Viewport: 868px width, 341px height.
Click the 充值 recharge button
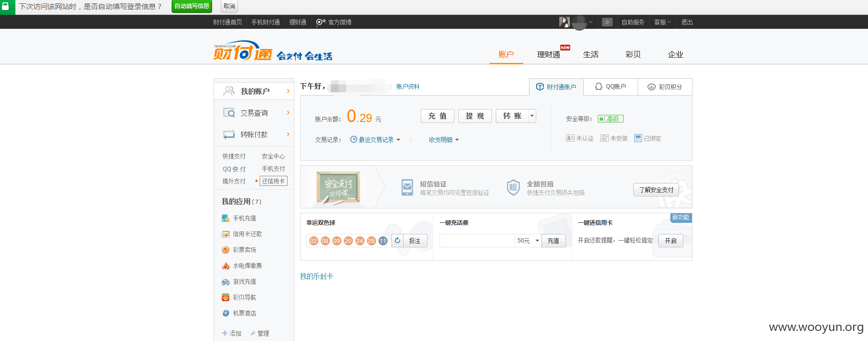pos(438,116)
